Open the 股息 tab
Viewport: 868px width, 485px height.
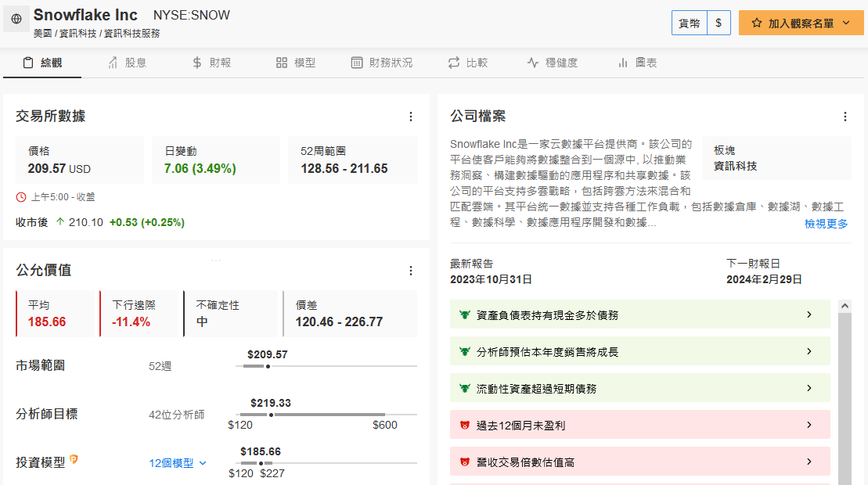click(x=127, y=63)
